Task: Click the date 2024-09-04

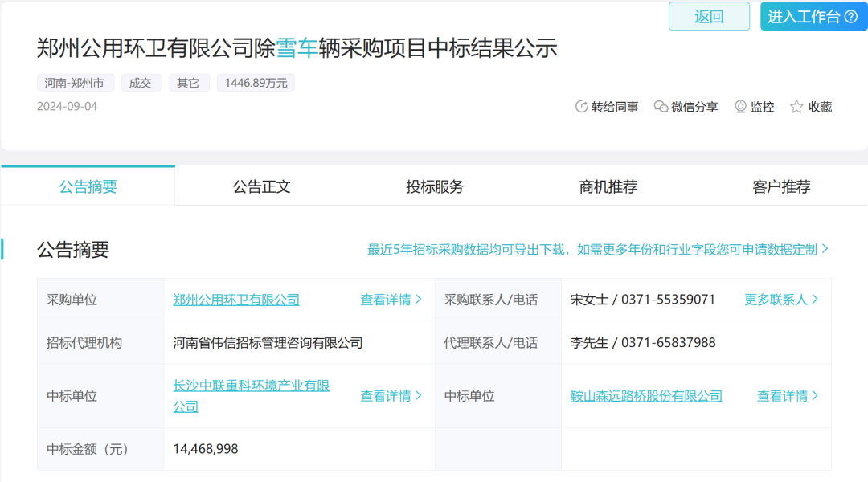Action: (67, 106)
